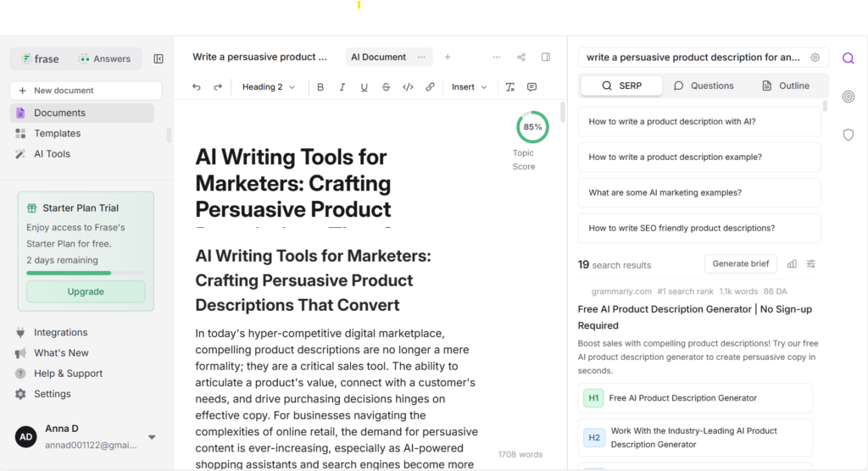Image resolution: width=868 pixels, height=471 pixels.
Task: Undo the last edit
Action: click(197, 87)
